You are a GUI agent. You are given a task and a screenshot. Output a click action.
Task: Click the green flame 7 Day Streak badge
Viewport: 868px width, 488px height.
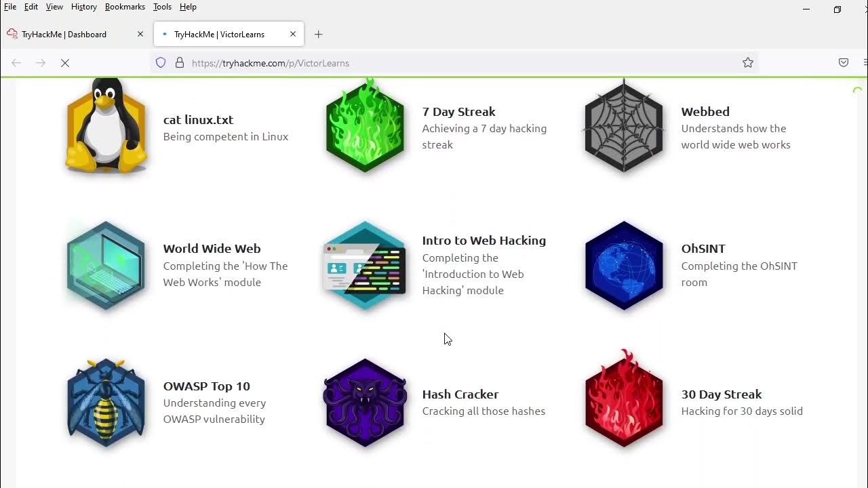click(x=365, y=126)
